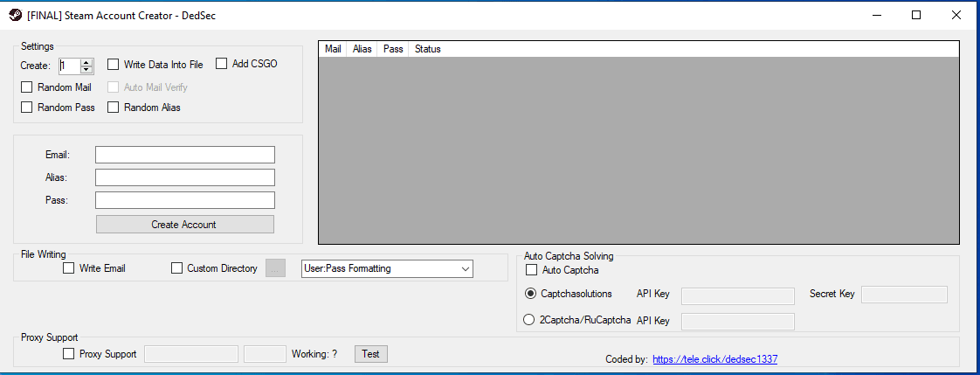Click into the Email input field
Screen dimensions: 980x375
click(x=185, y=155)
